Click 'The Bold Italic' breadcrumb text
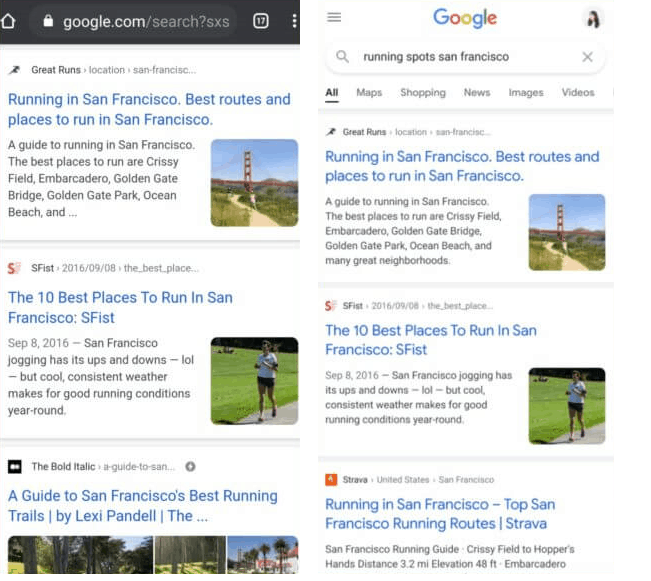The image size is (651, 581). [x=64, y=466]
